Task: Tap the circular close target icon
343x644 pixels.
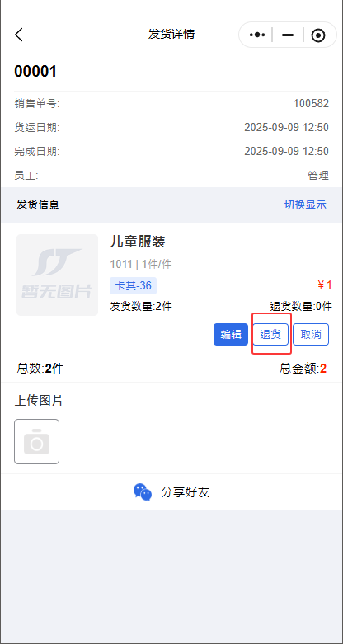Action: (x=318, y=35)
